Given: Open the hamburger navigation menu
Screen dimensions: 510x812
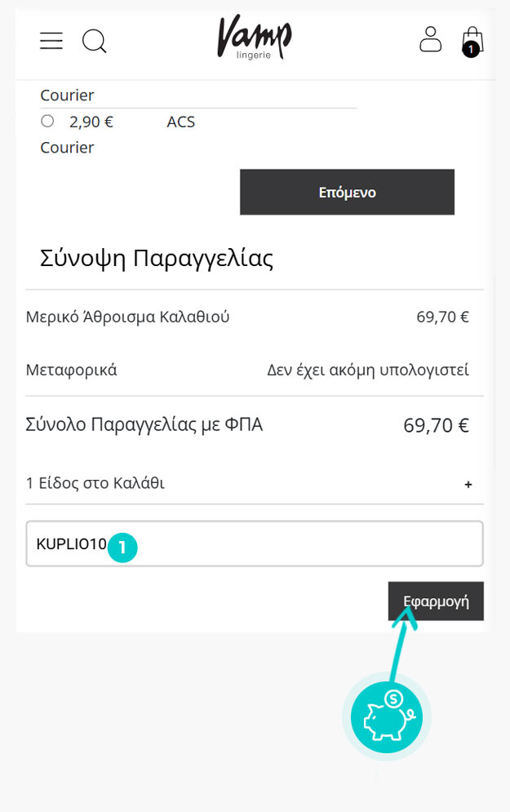Looking at the screenshot, I should [51, 41].
